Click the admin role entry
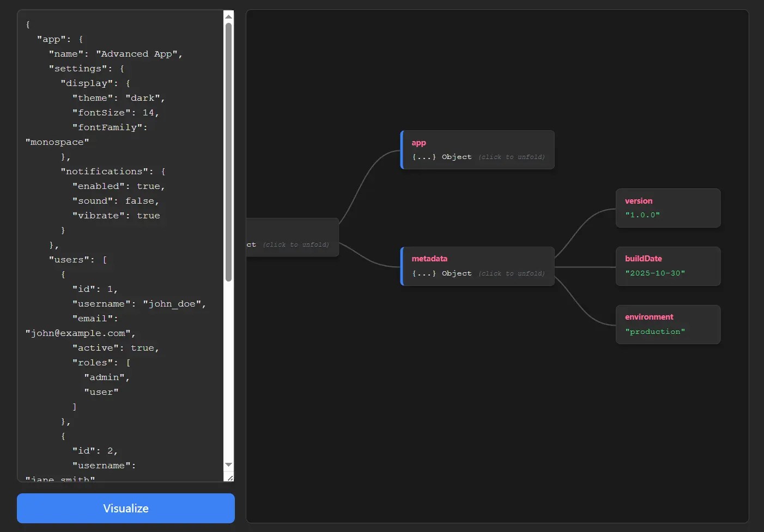Image resolution: width=764 pixels, height=532 pixels. [105, 377]
